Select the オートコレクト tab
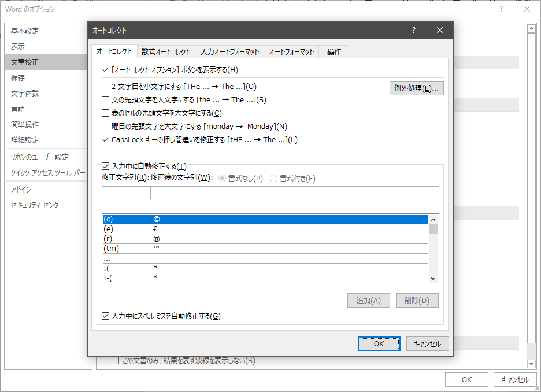 [114, 51]
